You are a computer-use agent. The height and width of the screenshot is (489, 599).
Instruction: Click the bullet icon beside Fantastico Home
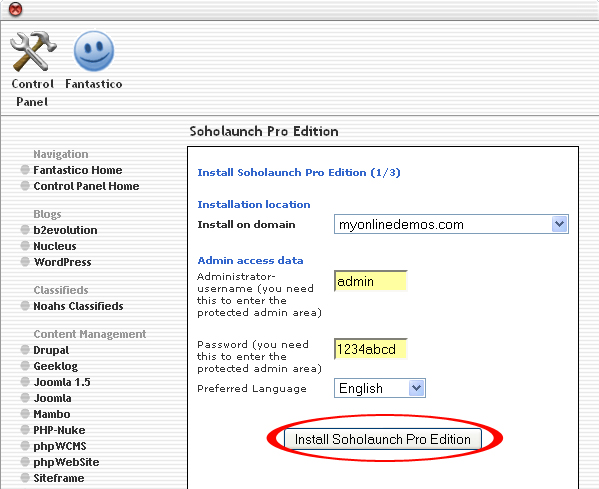click(x=25, y=170)
